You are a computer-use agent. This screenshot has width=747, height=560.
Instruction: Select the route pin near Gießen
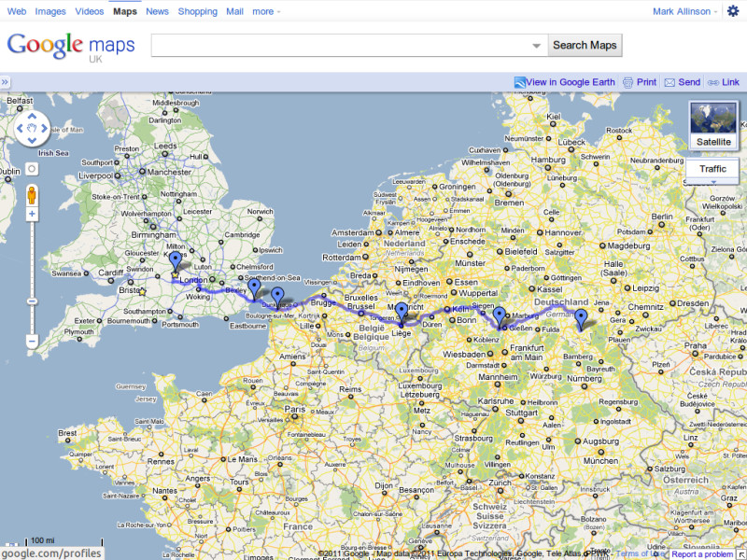coord(500,317)
